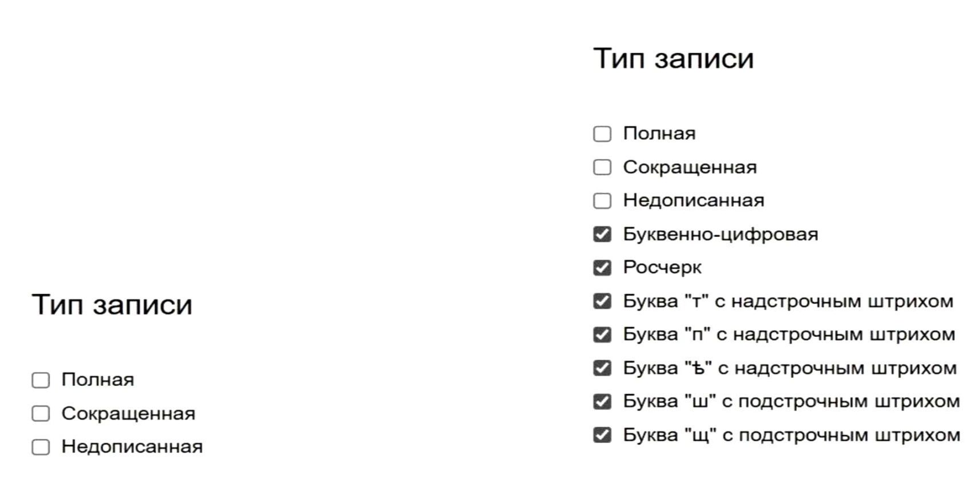980x487 pixels.
Task: Click the Буква "т" с надстрочным штрихом label
Action: pos(788,301)
